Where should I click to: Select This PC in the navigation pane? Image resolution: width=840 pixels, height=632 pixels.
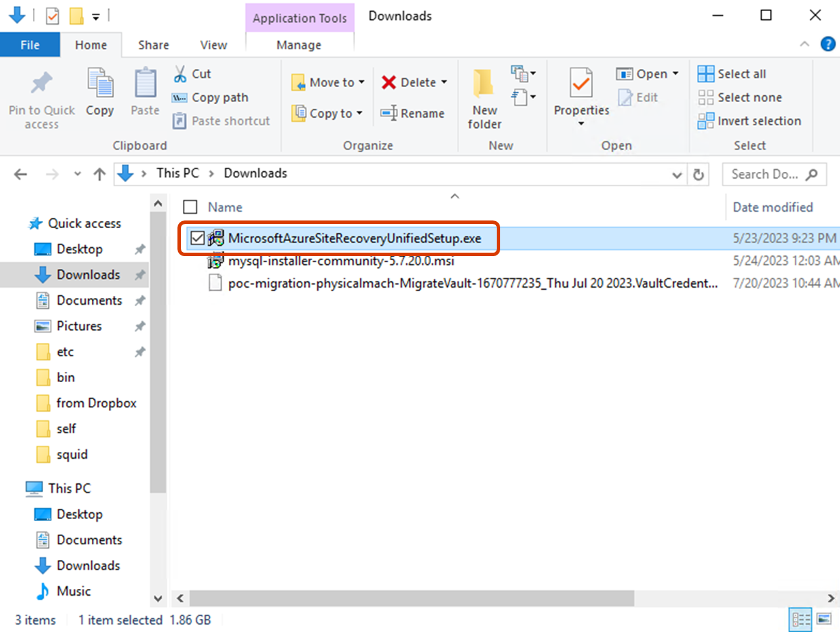pyautogui.click(x=69, y=488)
